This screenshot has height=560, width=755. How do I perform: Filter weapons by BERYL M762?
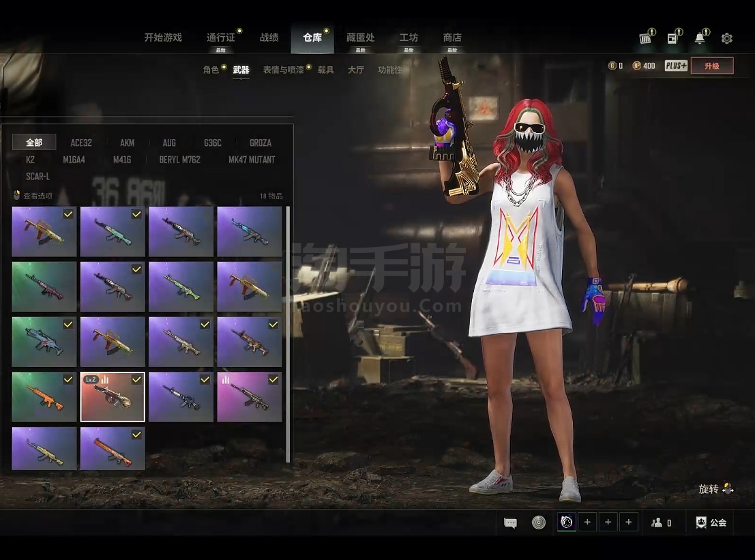(179, 160)
